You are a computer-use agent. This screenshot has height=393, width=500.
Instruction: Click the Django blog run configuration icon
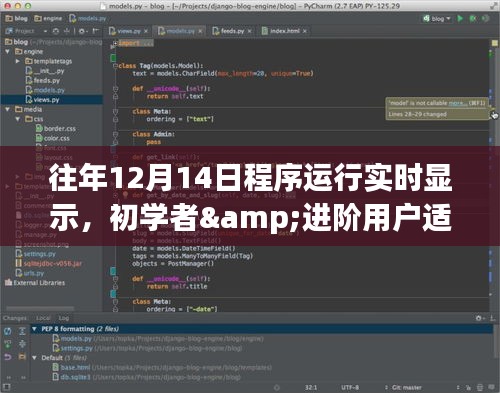tap(426, 18)
